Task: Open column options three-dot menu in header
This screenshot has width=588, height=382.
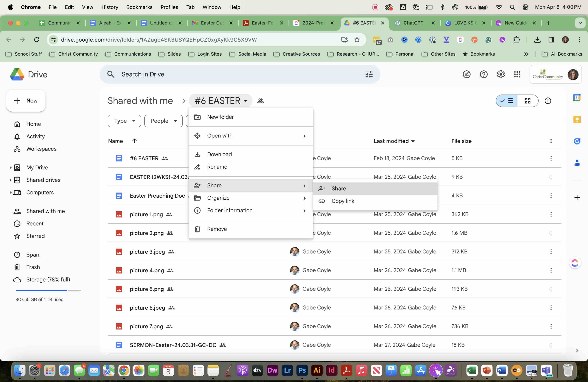Action: [x=551, y=141]
